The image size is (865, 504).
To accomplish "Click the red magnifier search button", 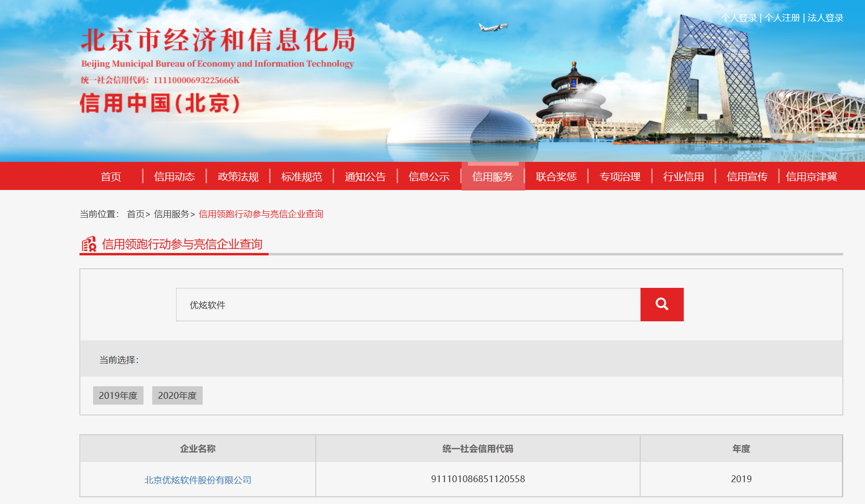I will 661,304.
